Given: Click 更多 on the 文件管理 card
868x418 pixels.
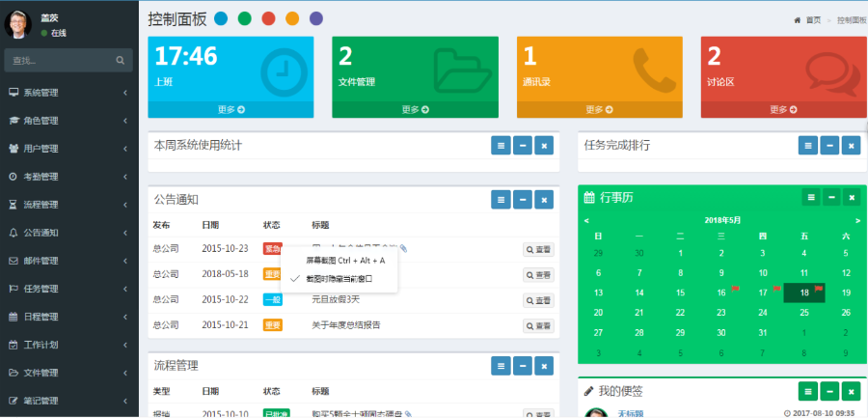Looking at the screenshot, I should coord(415,110).
